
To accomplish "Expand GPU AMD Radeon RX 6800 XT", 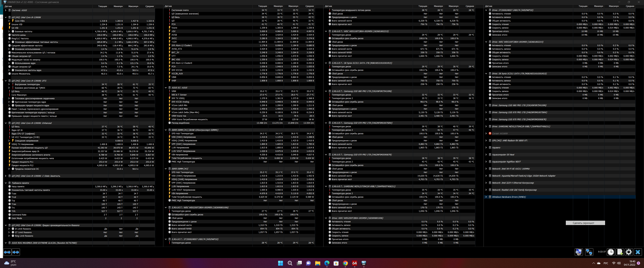I will tap(486, 140).
